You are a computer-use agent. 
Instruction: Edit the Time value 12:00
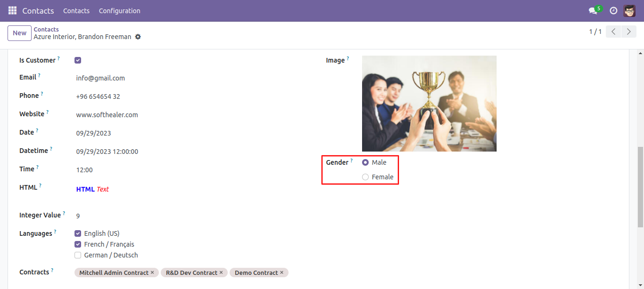pyautogui.click(x=84, y=170)
